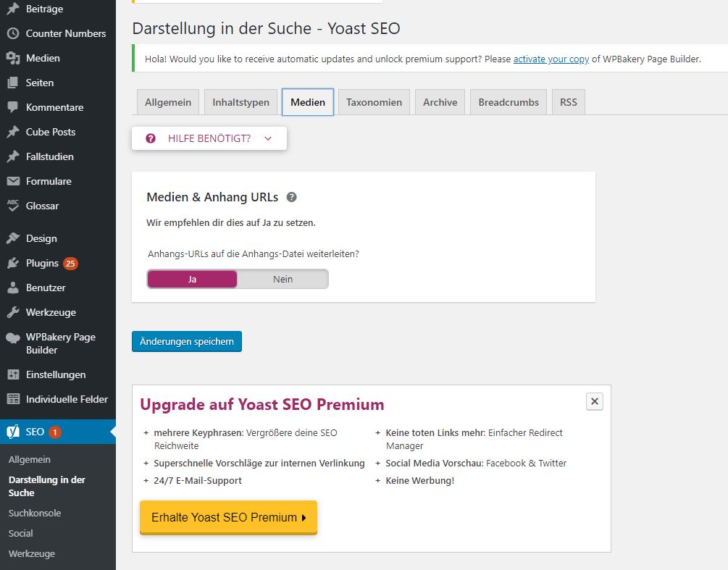Click the Individuelle Felder table icon
The image size is (728, 570).
pyautogui.click(x=13, y=399)
